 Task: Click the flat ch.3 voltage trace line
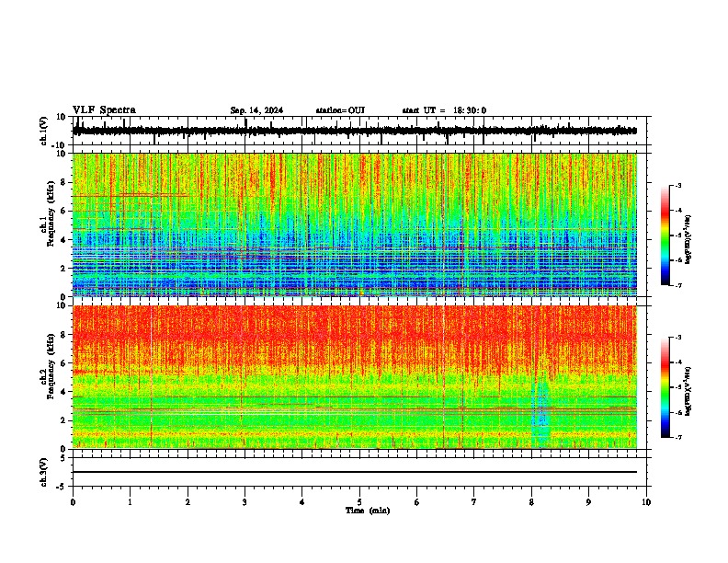tap(355, 472)
